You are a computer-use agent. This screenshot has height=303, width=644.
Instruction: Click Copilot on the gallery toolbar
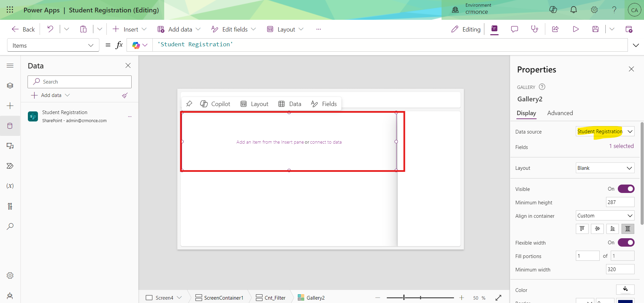(215, 104)
